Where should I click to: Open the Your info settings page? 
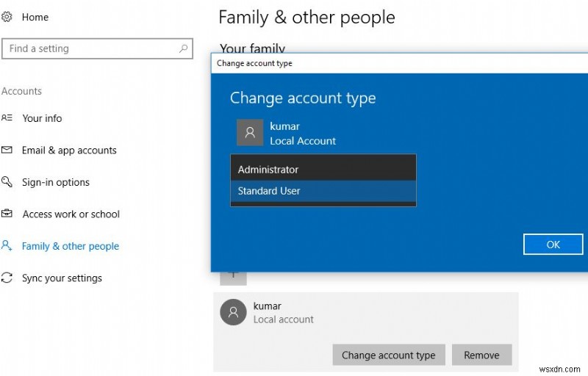click(x=42, y=118)
